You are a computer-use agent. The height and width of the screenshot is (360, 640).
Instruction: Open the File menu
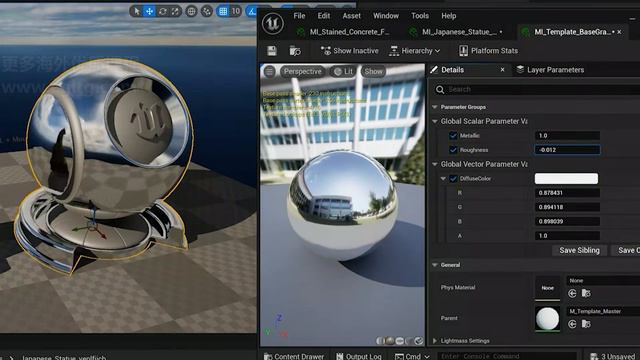coord(299,16)
